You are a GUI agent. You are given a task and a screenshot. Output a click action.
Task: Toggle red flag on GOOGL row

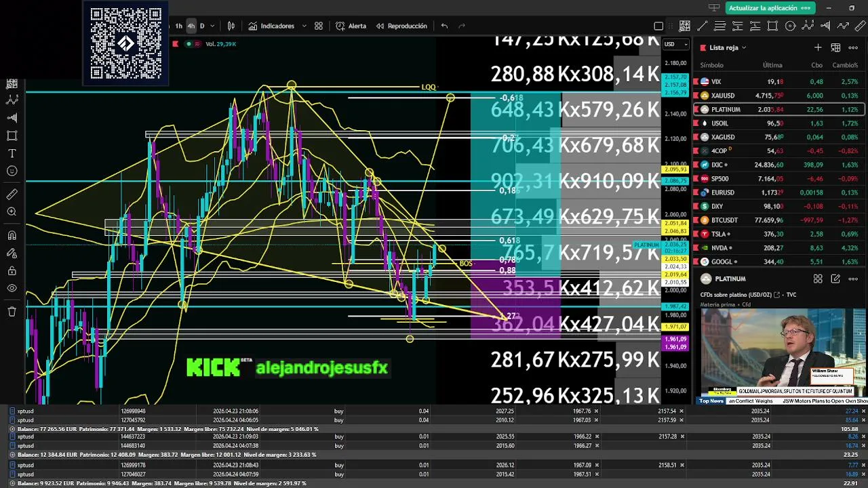[696, 262]
